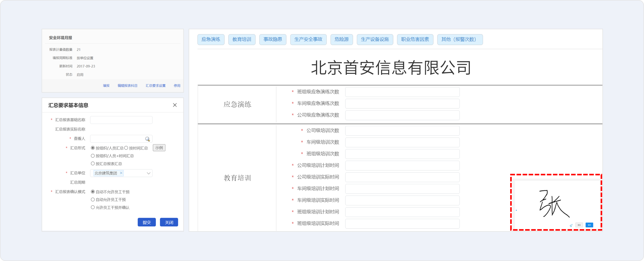644x261 pixels.
Task: Go to the 危险源 tab
Action: coord(342,39)
